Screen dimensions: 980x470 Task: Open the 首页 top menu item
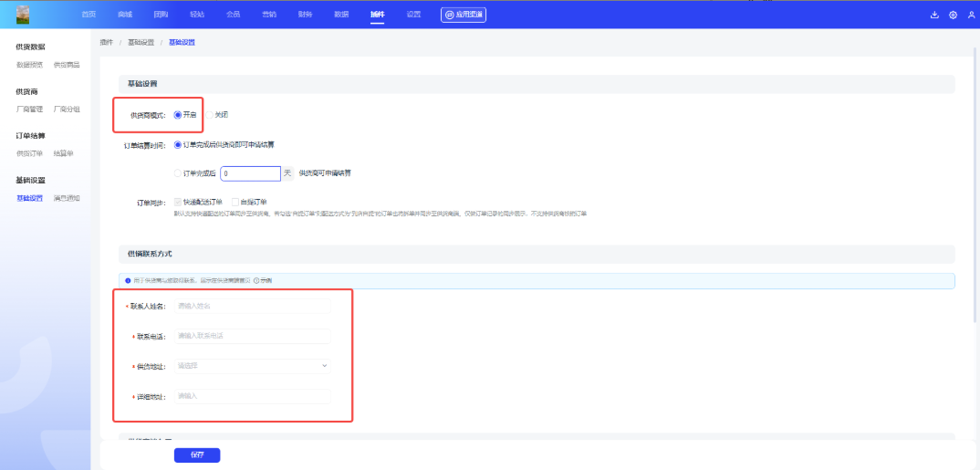89,15
